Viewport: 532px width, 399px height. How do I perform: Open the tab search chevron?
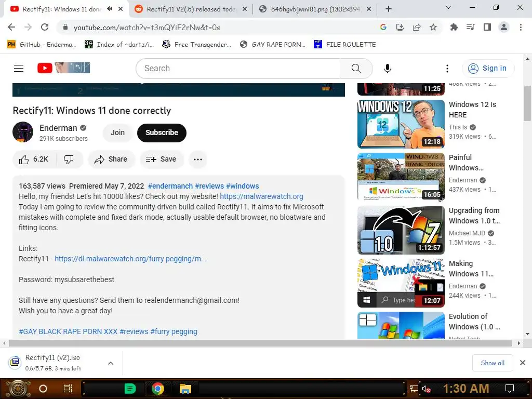pyautogui.click(x=448, y=7)
